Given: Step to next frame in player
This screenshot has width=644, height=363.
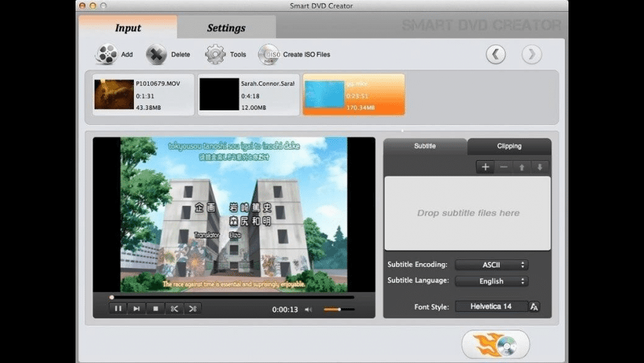Looking at the screenshot, I should [x=136, y=308].
